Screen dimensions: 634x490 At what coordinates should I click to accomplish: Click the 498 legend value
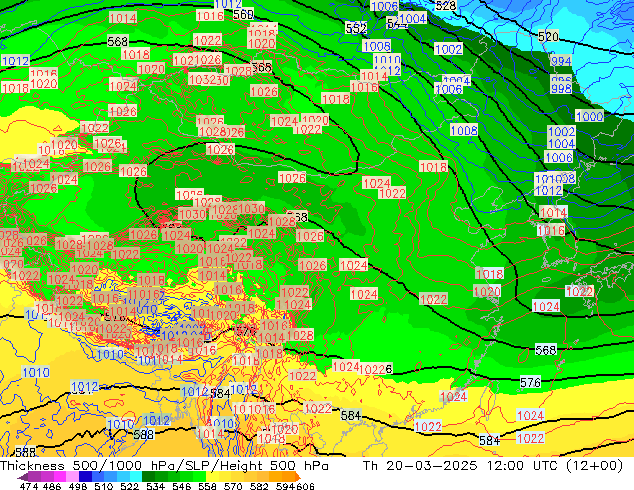[x=78, y=486]
